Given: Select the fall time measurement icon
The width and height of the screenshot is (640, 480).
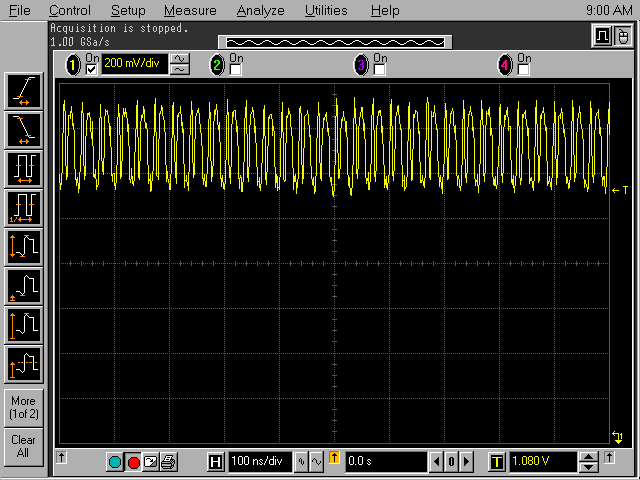Looking at the screenshot, I should tap(23, 128).
